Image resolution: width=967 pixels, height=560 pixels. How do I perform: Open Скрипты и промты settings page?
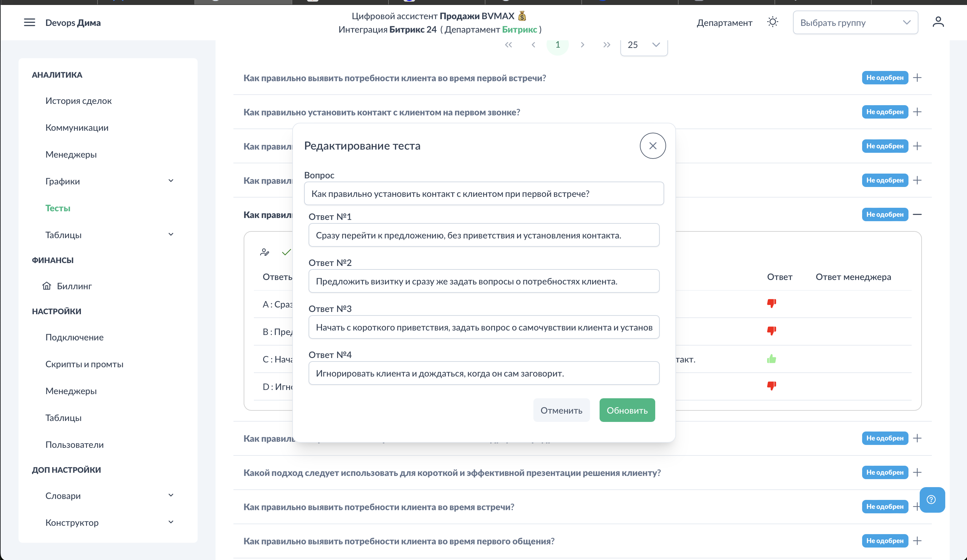pyautogui.click(x=84, y=364)
